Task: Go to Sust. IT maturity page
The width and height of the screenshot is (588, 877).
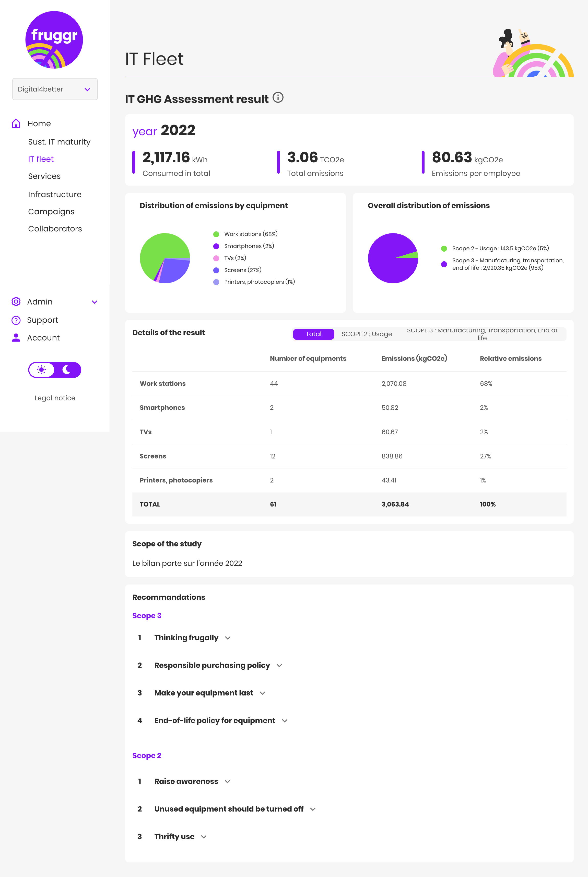Action: pyautogui.click(x=59, y=142)
